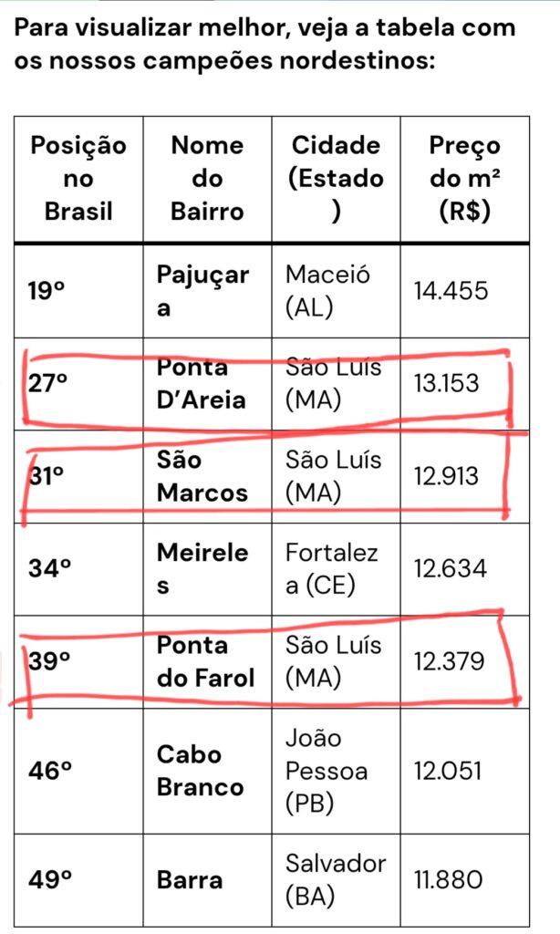Select the Meireles neighborhood cell

202,569
